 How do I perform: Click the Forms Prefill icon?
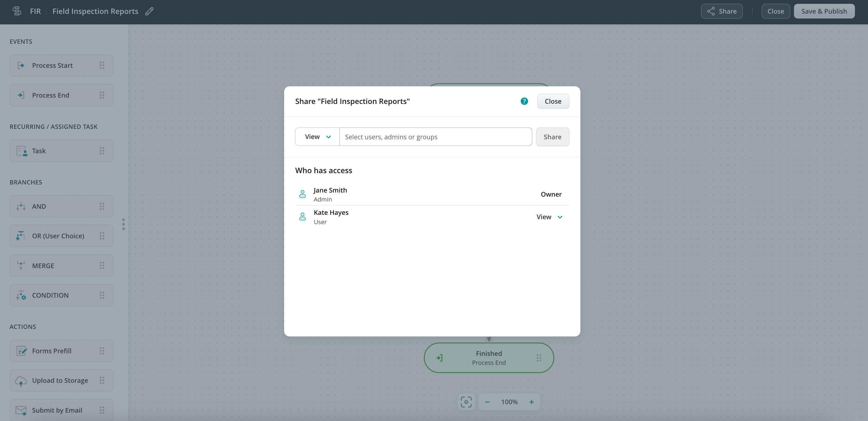(x=22, y=351)
